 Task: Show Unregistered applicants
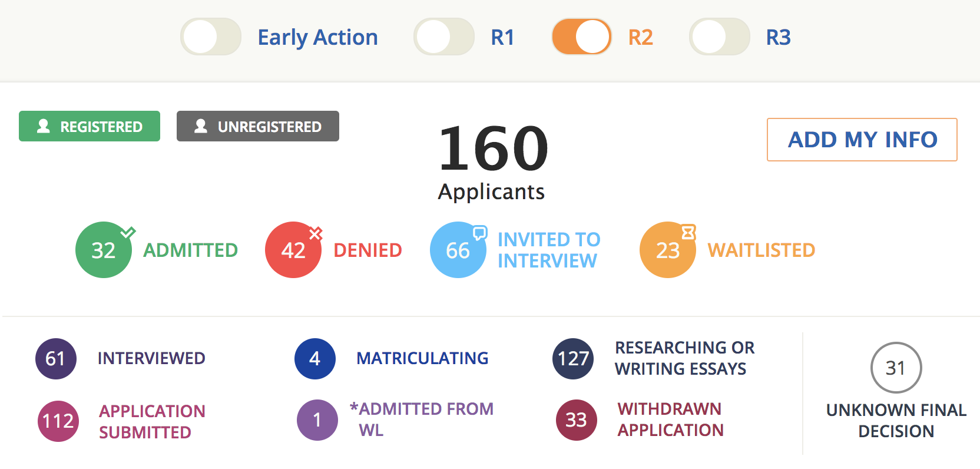258,126
